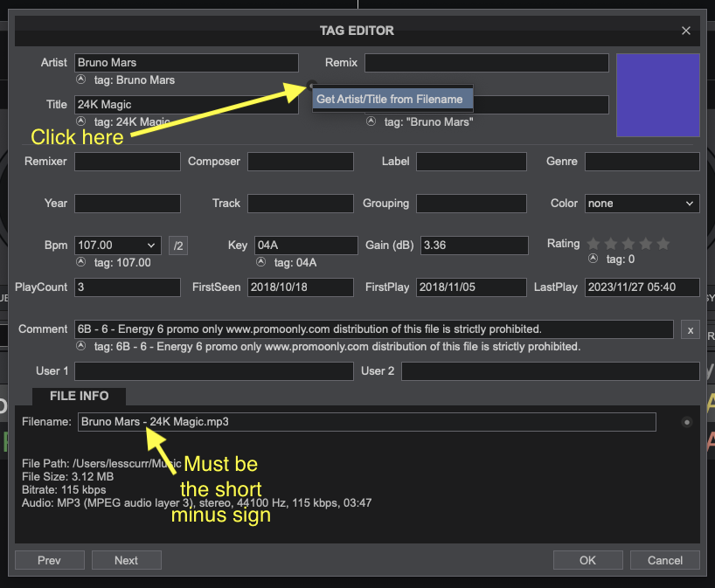
Task: Click the purple cover art thumbnail
Action: coord(658,95)
